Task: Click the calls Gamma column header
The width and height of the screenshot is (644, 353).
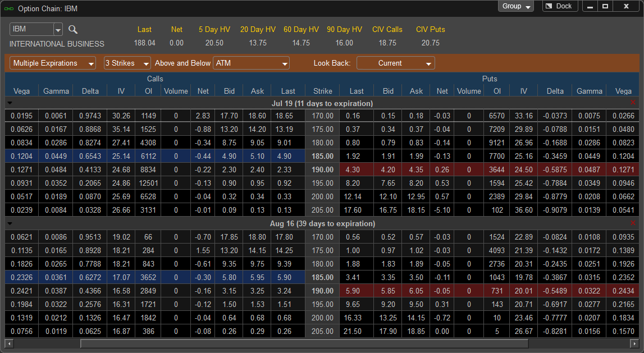Action: [56, 91]
